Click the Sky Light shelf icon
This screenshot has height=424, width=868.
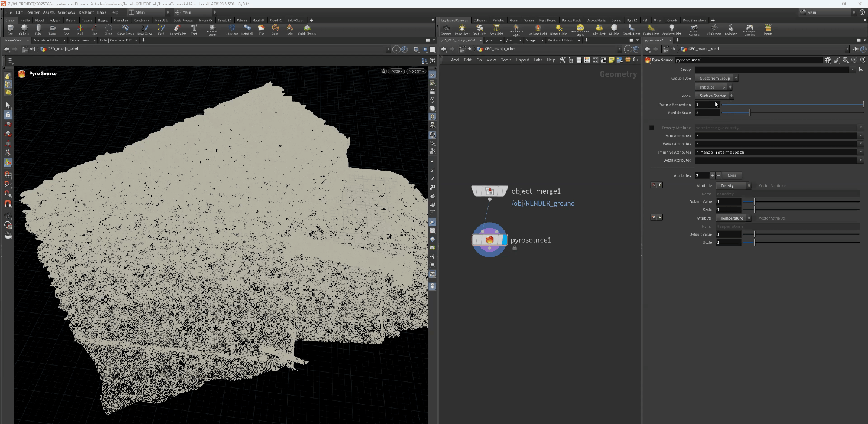click(599, 28)
